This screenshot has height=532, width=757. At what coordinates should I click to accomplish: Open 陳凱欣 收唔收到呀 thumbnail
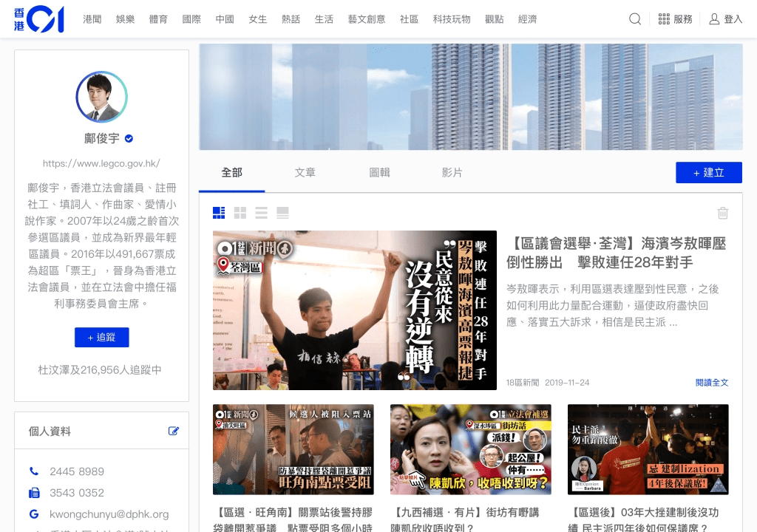click(x=471, y=449)
